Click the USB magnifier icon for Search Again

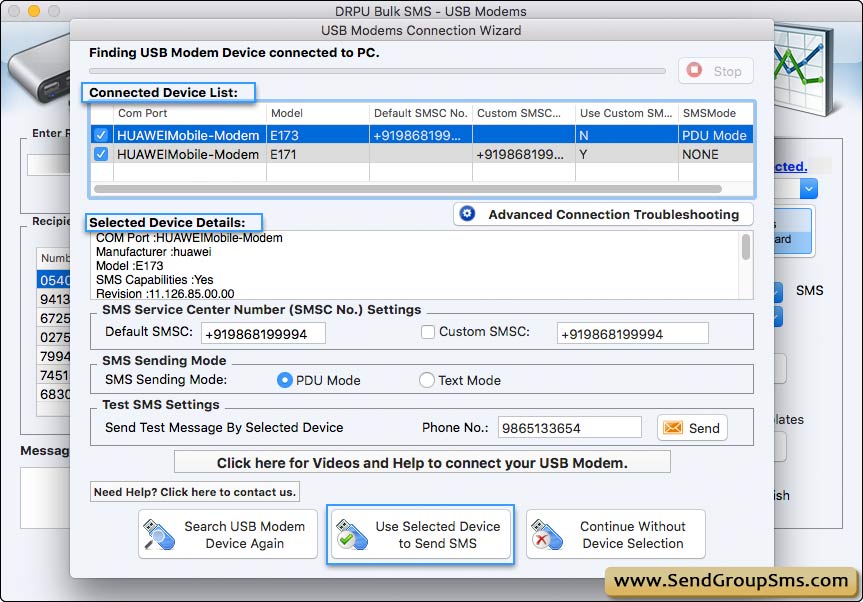click(159, 534)
